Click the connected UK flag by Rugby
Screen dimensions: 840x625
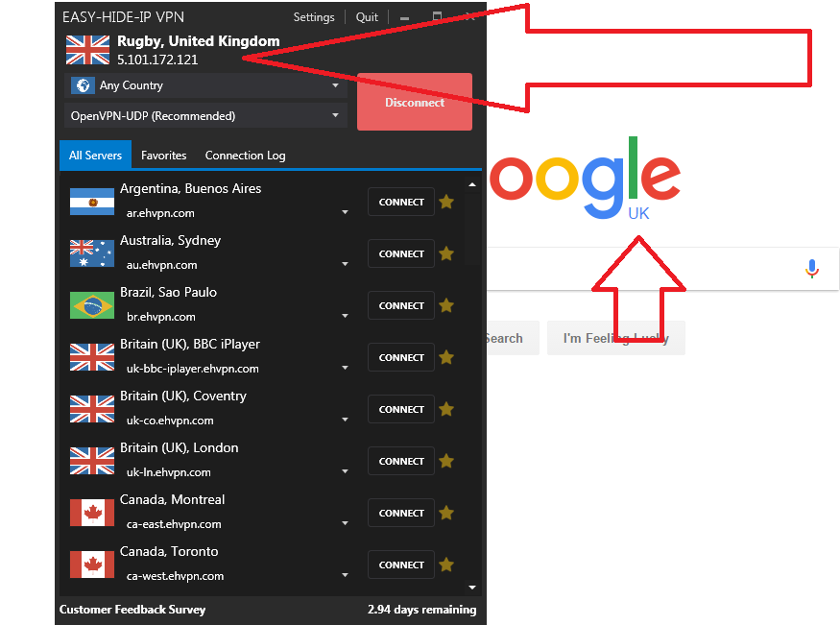pos(88,50)
